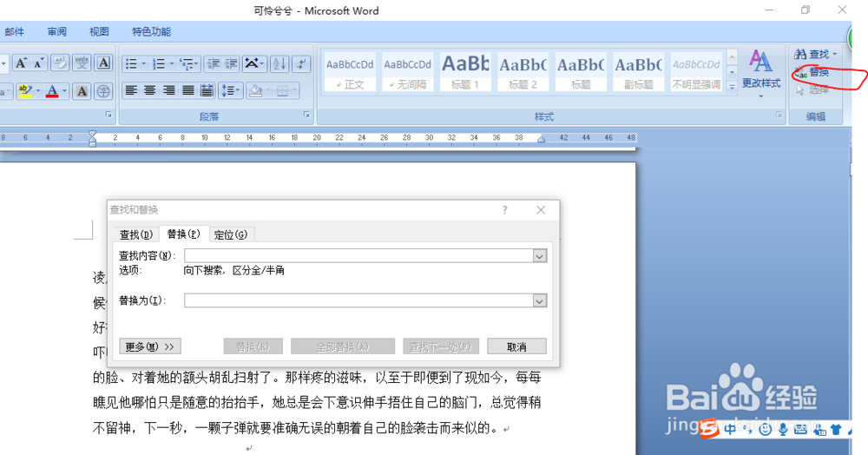868x455 pixels.
Task: Click the Sort A-Z icon
Action: click(279, 64)
